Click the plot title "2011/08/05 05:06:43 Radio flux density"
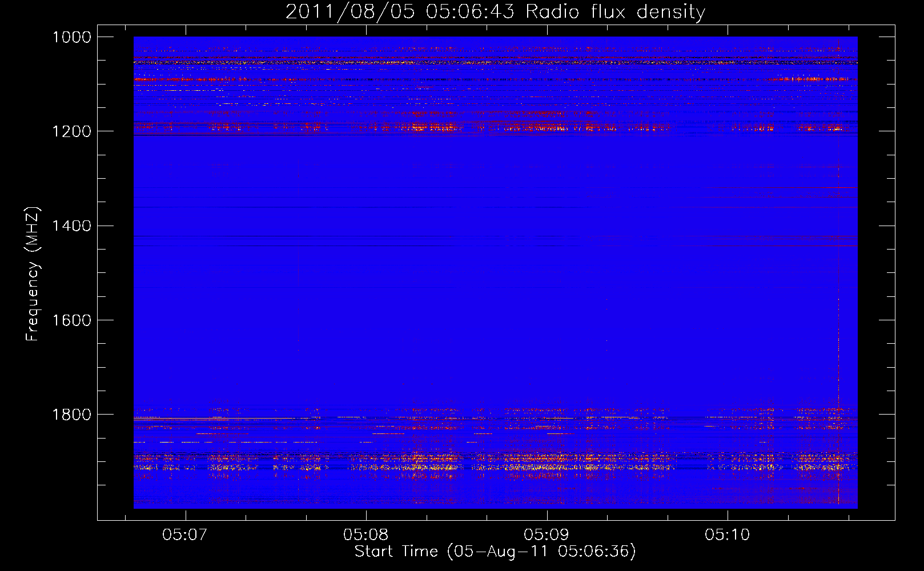Screen dimensions: 924x571 [x=495, y=11]
